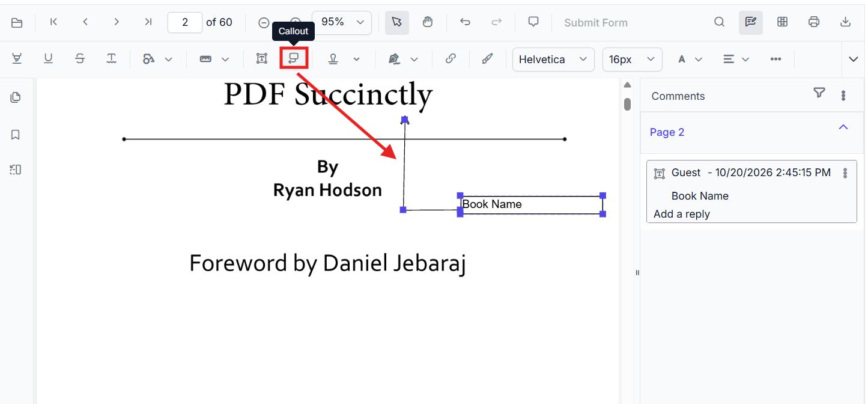Redo the last action
Viewport: 868px width, 404px height.
pos(497,22)
